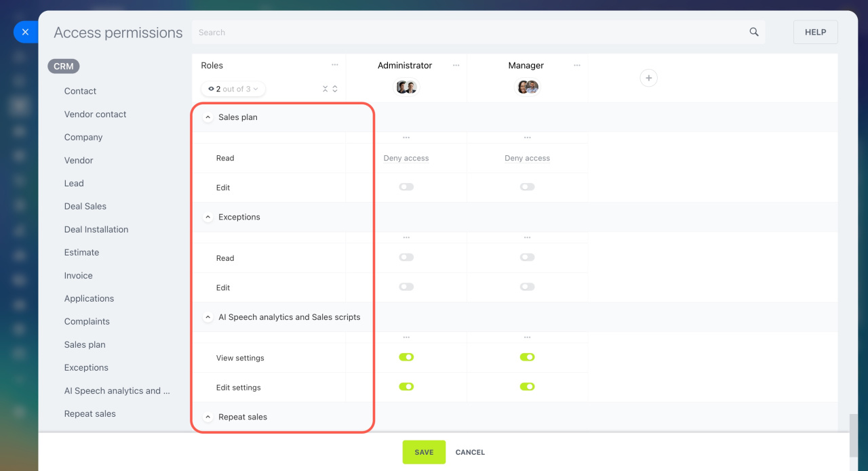Collapse the Exceptions section

coord(208,217)
